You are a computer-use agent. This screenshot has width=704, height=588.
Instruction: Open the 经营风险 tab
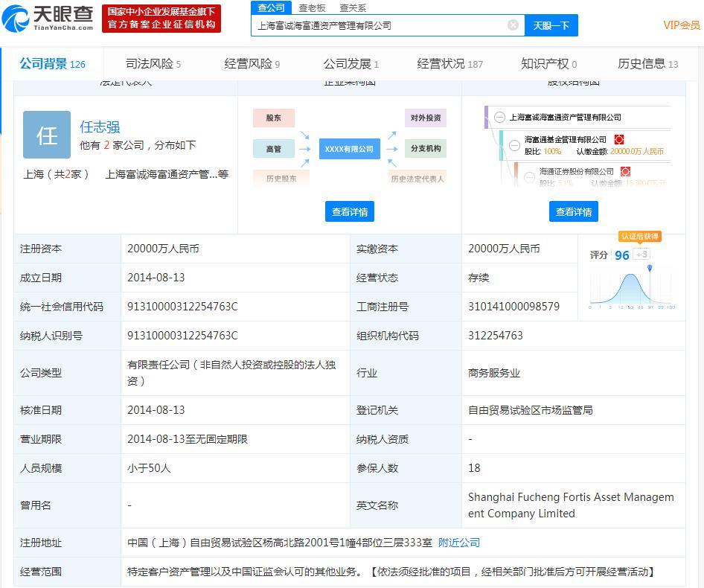click(x=252, y=64)
